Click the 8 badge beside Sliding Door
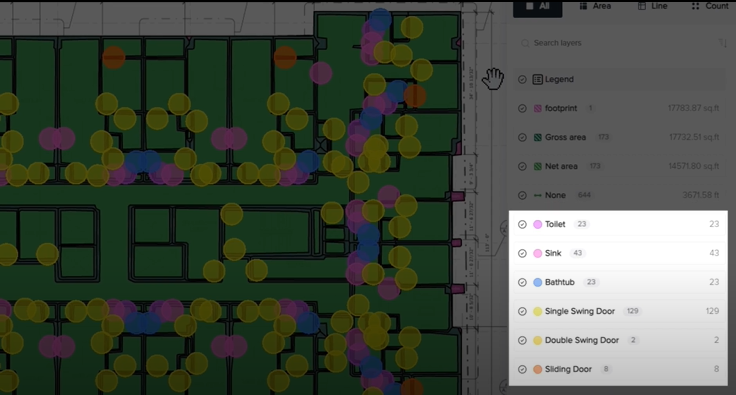The height and width of the screenshot is (395, 736). pos(606,369)
